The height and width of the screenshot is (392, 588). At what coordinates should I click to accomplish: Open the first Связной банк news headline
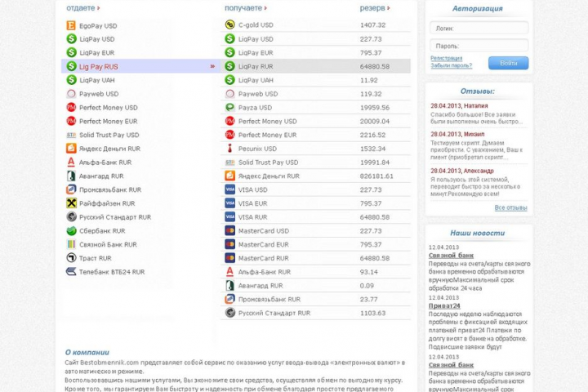(451, 256)
